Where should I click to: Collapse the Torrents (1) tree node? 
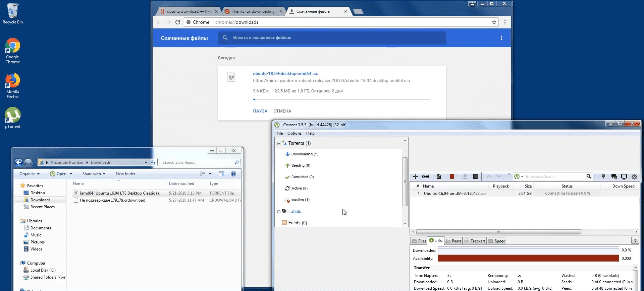[x=279, y=143]
